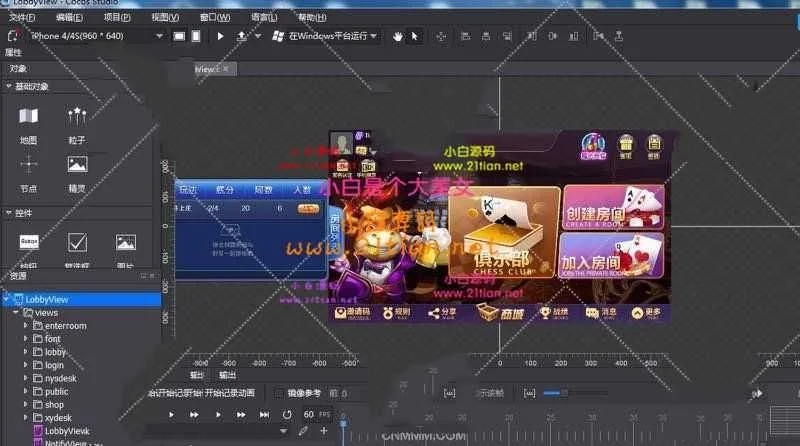Click the hand pan tool
Image resolution: width=800 pixels, height=446 pixels.
click(x=397, y=36)
